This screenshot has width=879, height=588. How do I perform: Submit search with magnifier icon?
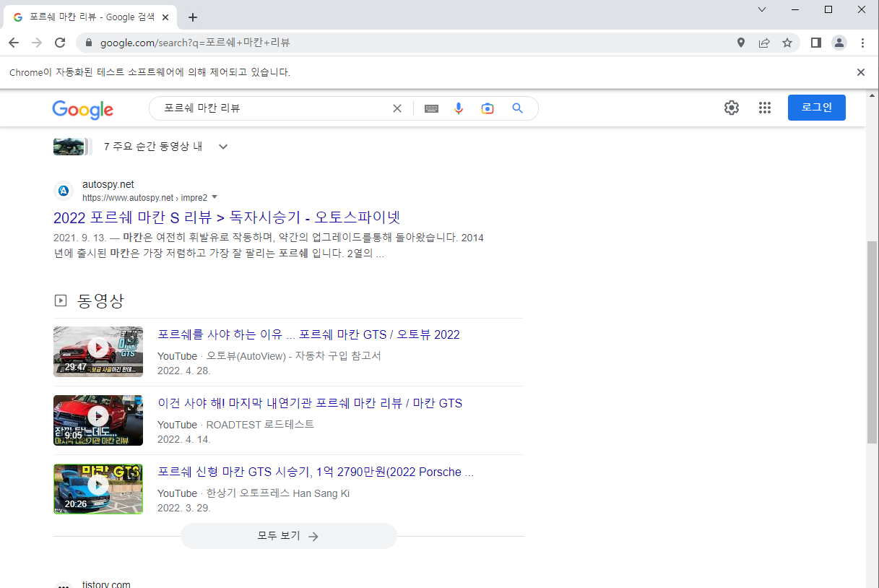pyautogui.click(x=517, y=108)
